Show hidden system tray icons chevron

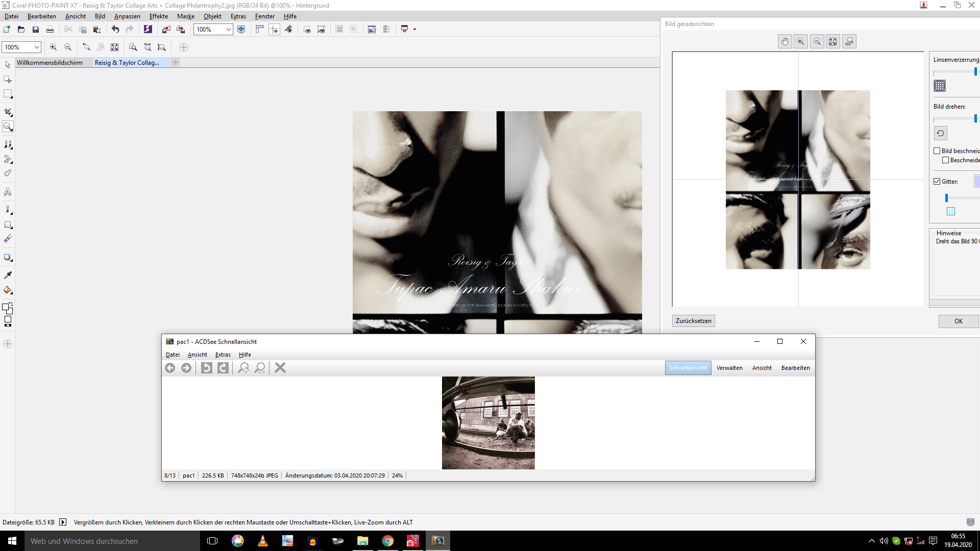click(x=872, y=541)
